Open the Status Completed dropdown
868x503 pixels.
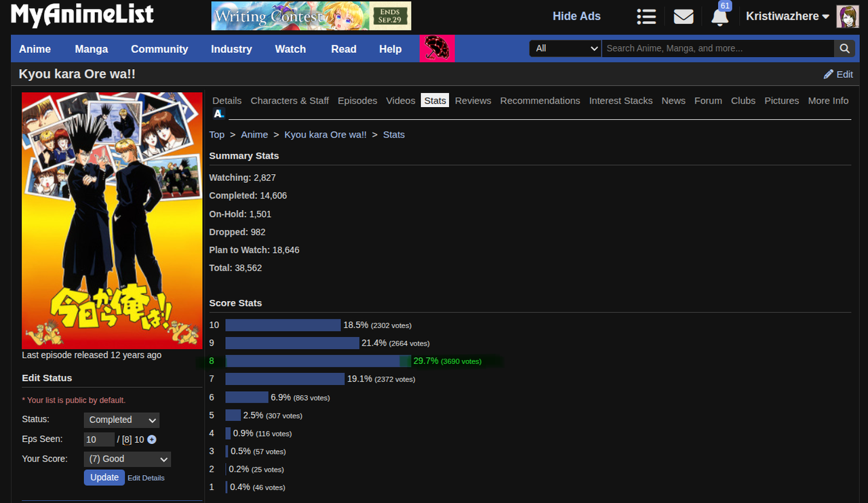[x=121, y=420]
